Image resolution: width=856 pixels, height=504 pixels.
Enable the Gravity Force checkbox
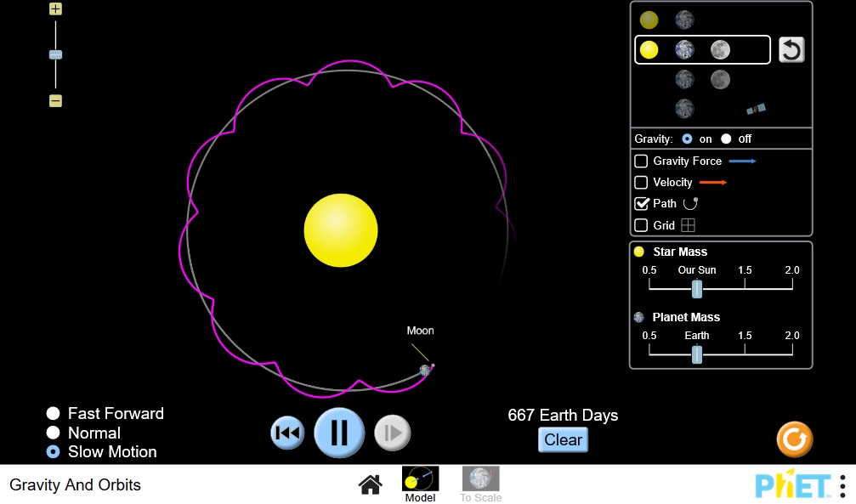(641, 161)
